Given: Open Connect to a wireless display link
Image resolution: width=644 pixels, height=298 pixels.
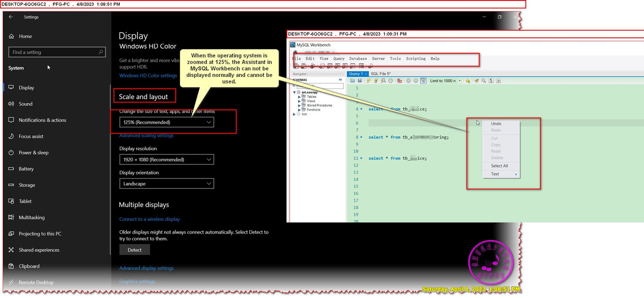Looking at the screenshot, I should tap(149, 219).
